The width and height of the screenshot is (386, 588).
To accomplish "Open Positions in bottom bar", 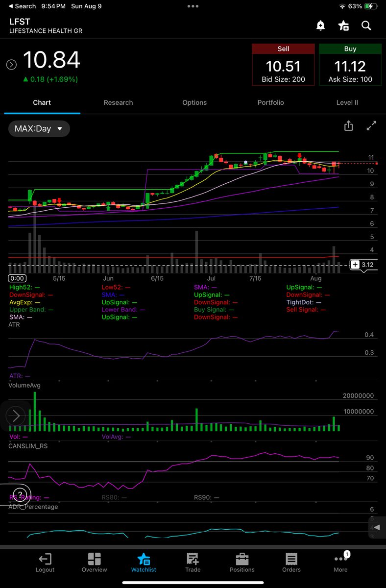I will point(242,563).
